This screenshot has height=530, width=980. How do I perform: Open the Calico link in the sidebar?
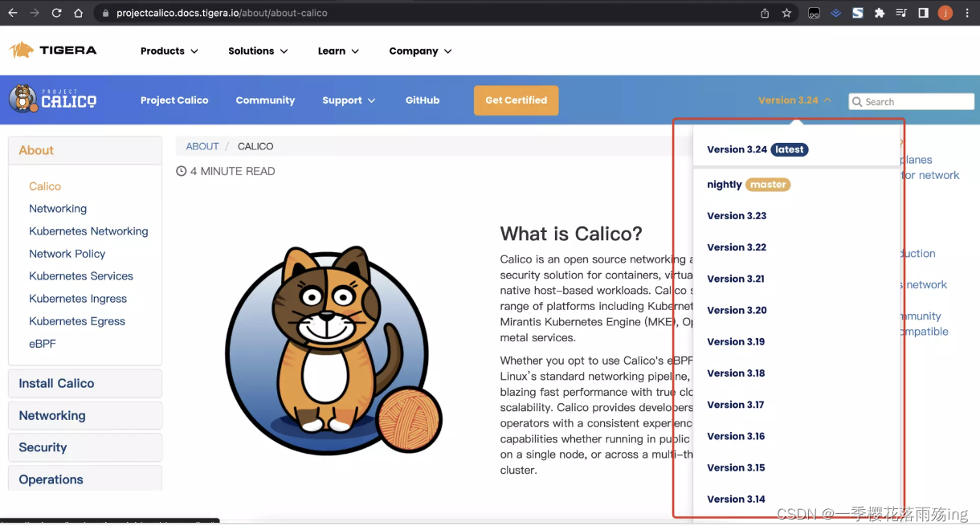(x=45, y=186)
